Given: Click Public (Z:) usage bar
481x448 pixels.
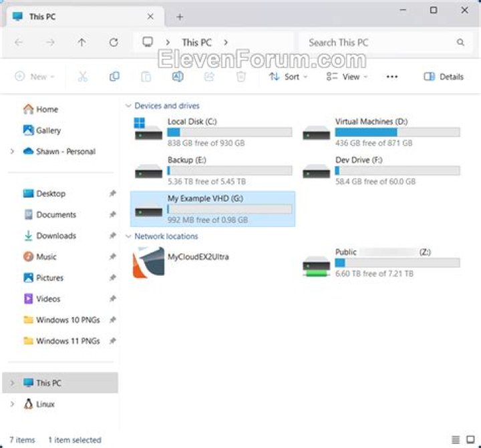Looking at the screenshot, I should [x=397, y=263].
